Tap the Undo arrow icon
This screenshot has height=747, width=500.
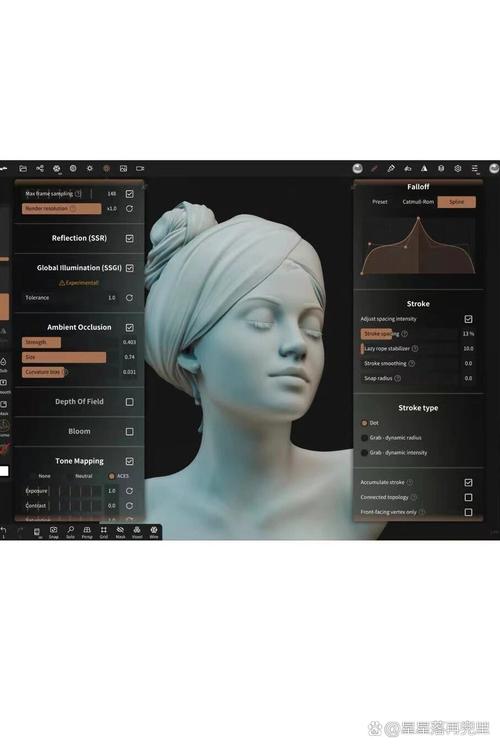(x=3, y=531)
